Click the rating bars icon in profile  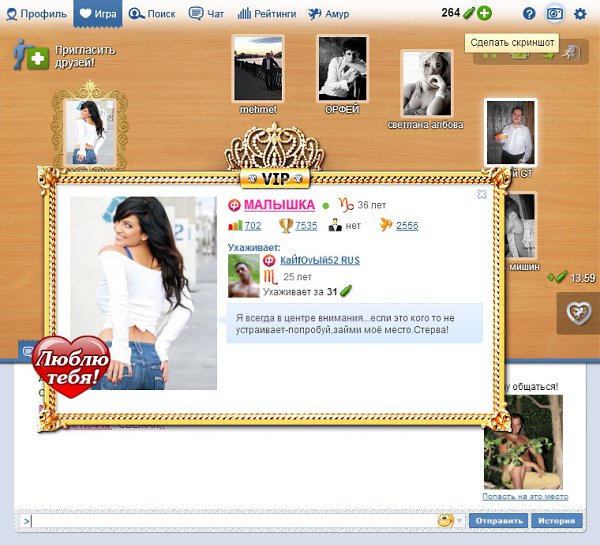tap(235, 225)
